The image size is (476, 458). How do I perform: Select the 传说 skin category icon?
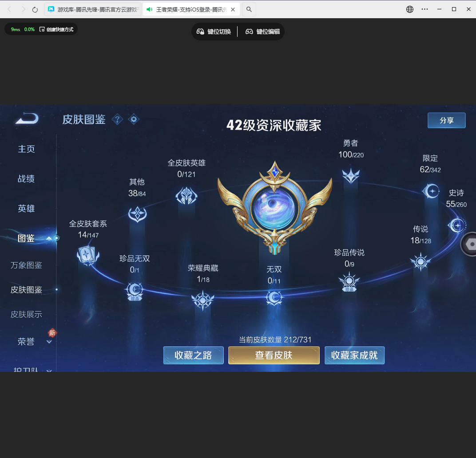(x=420, y=261)
